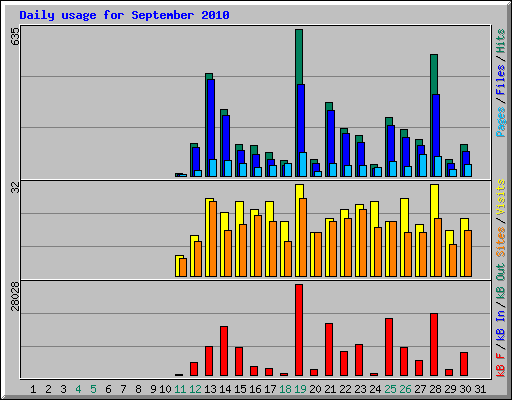The width and height of the screenshot is (512, 400).
Task: Click day number 8 on the x-axis
Action: 138,389
